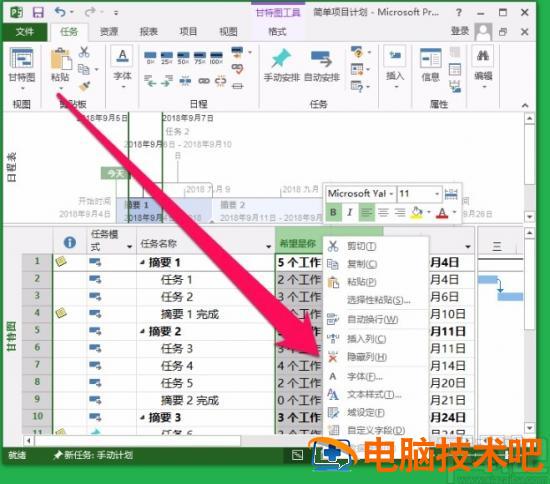
Task: Open the Microsoft YaHei font name dropdown
Action: pyautogui.click(x=391, y=194)
